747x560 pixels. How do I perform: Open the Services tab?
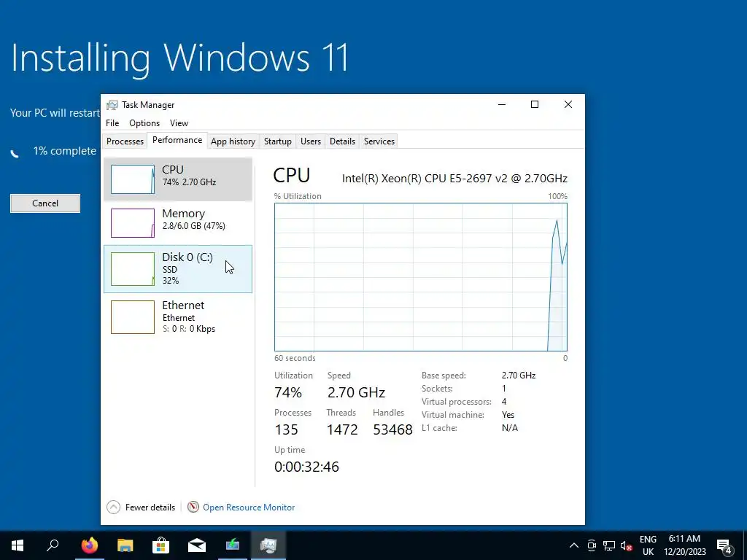[x=379, y=141]
